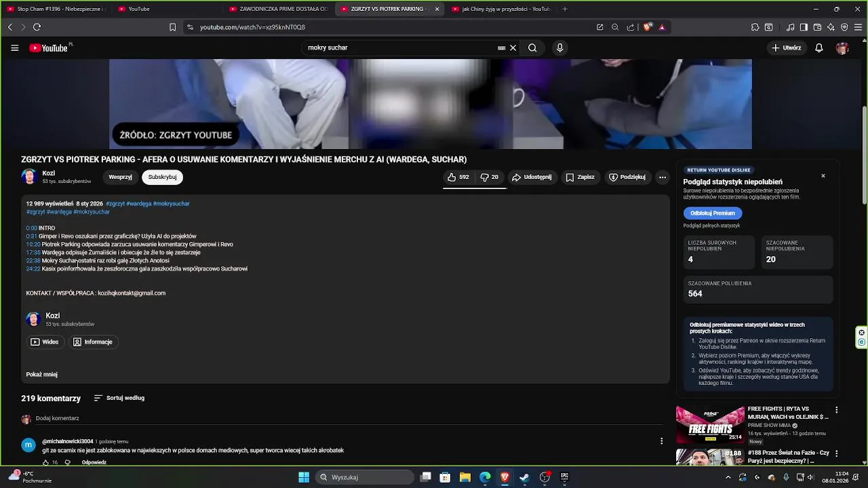Viewport: 868px width, 488px height.
Task: Open YouTube notifications bell
Action: pos(819,48)
